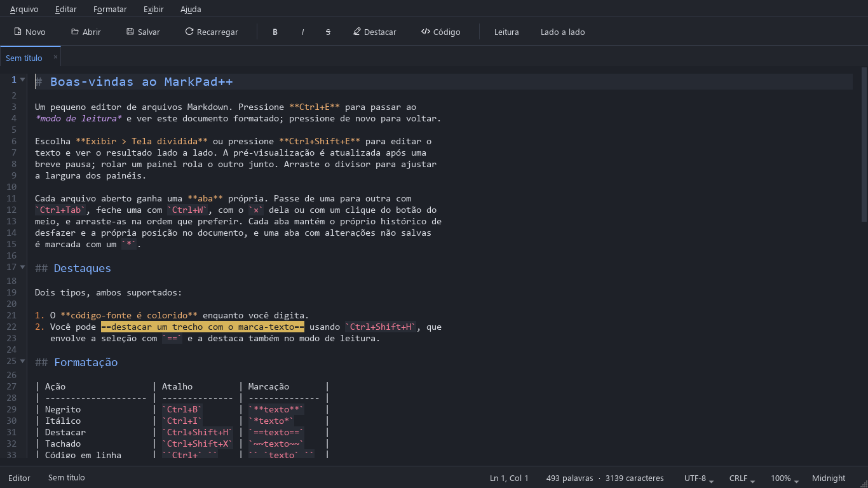Click the **Exibir > Tela dividida** text
Viewport: 868px width, 488px height.
[142, 141]
